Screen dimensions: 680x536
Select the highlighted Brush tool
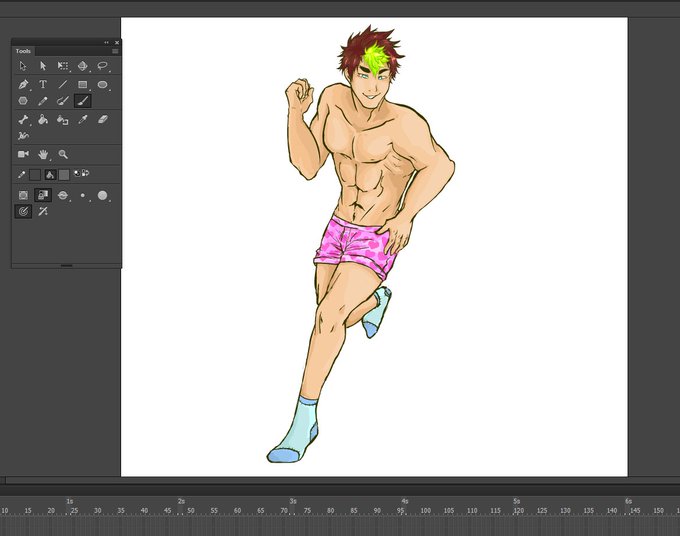[82, 101]
